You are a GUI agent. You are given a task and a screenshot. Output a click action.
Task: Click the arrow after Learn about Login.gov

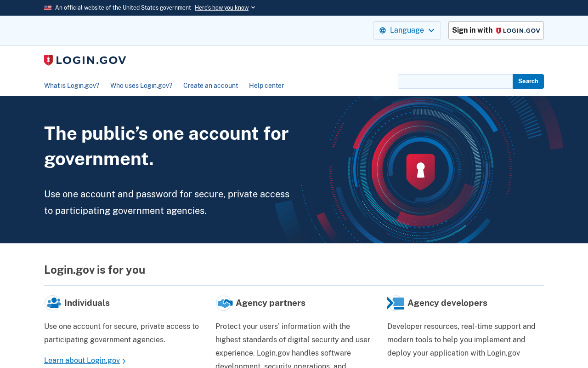[x=124, y=361]
